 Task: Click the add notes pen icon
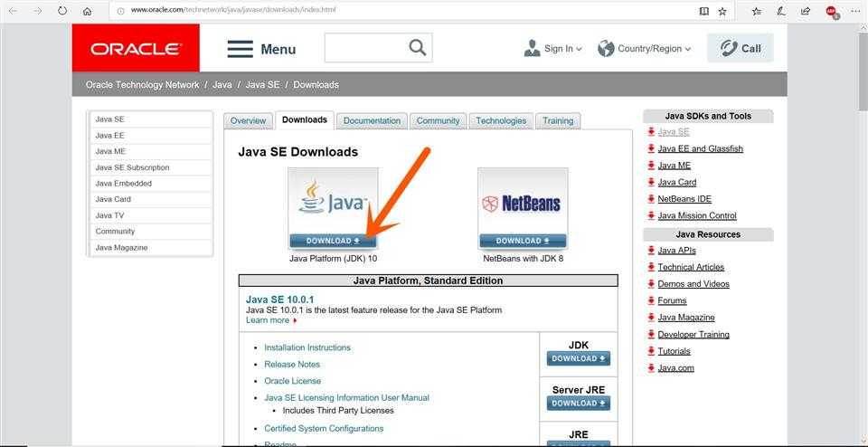pos(781,11)
